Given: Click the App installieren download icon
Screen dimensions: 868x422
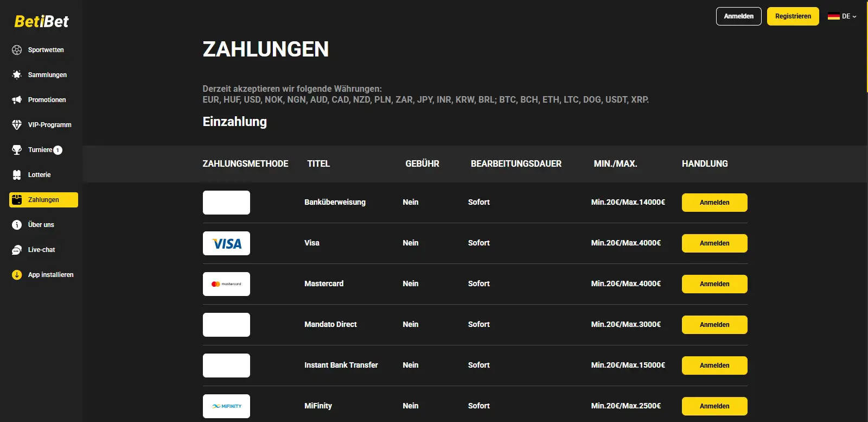Looking at the screenshot, I should (x=17, y=275).
